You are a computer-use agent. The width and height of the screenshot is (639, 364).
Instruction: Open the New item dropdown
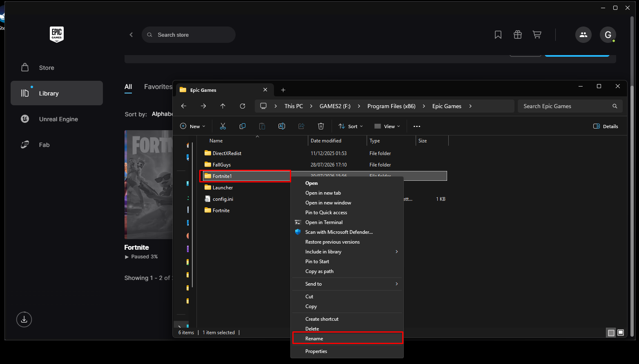point(193,127)
